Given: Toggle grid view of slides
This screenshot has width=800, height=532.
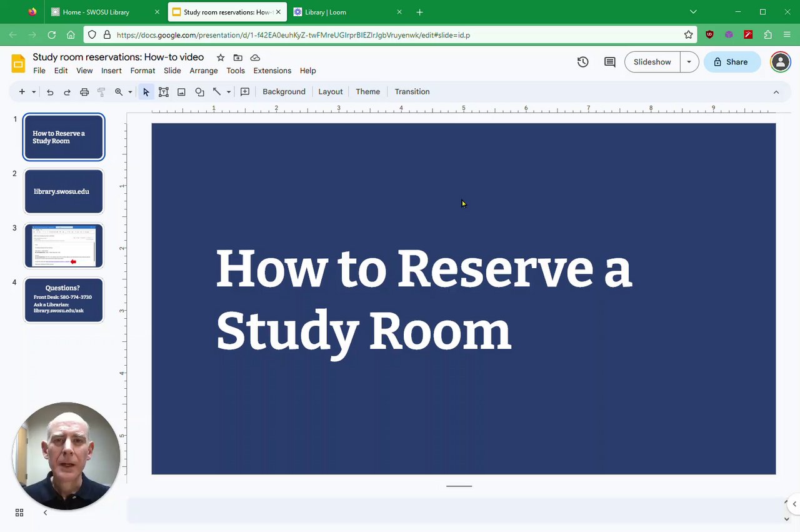Looking at the screenshot, I should click(19, 513).
